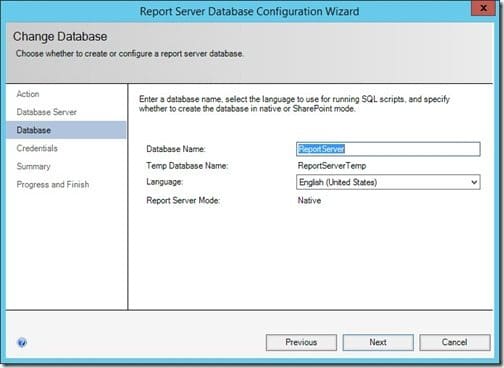Open the Language dropdown list
The height and width of the screenshot is (368, 504).
[388, 182]
